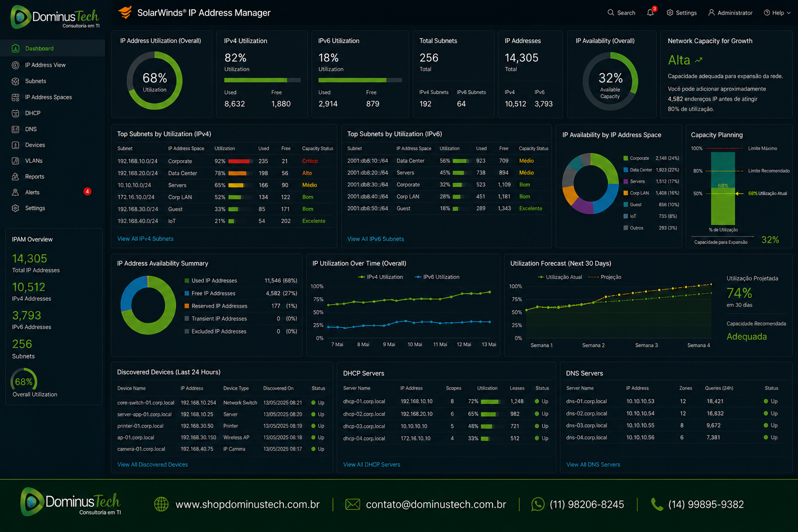The image size is (798, 532).
Task: Click the footer email envelope icon
Action: pos(352,504)
